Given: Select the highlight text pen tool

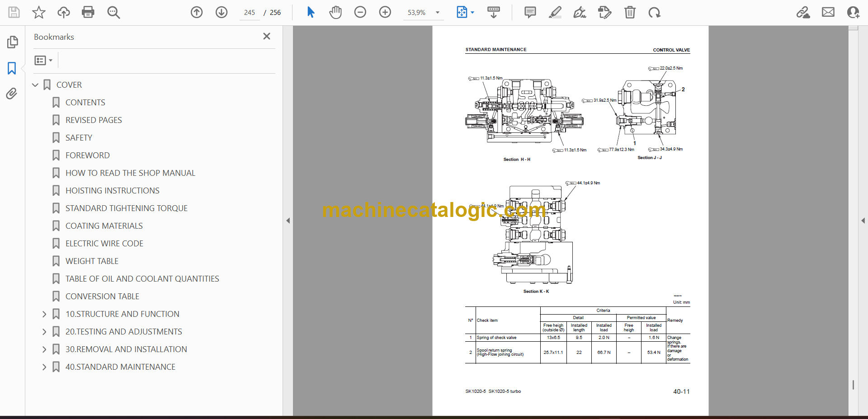Looking at the screenshot, I should click(555, 12).
